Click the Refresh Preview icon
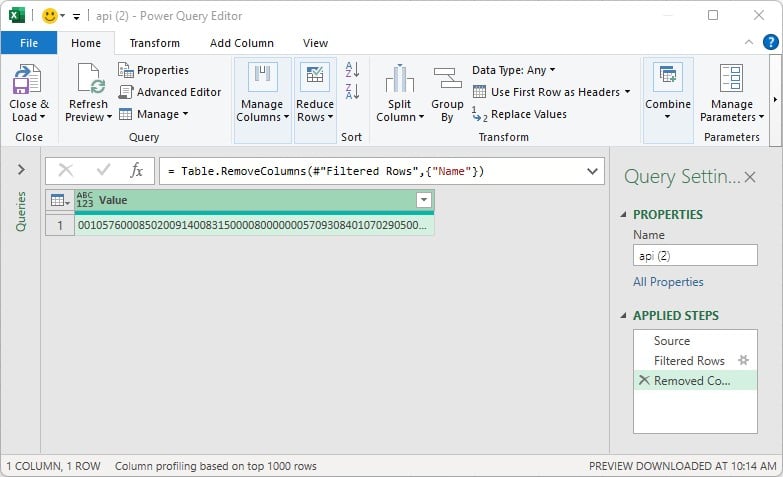Image resolution: width=783 pixels, height=477 pixels. pos(89,80)
